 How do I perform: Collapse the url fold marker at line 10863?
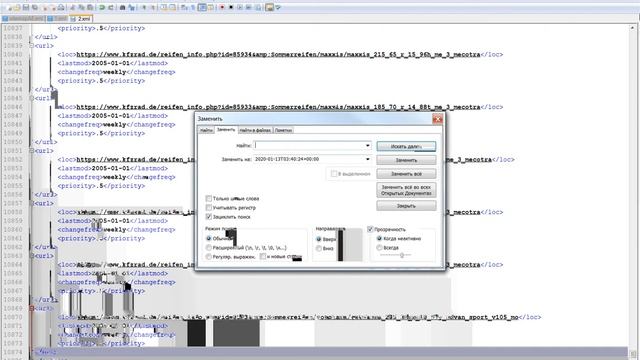(x=32, y=256)
